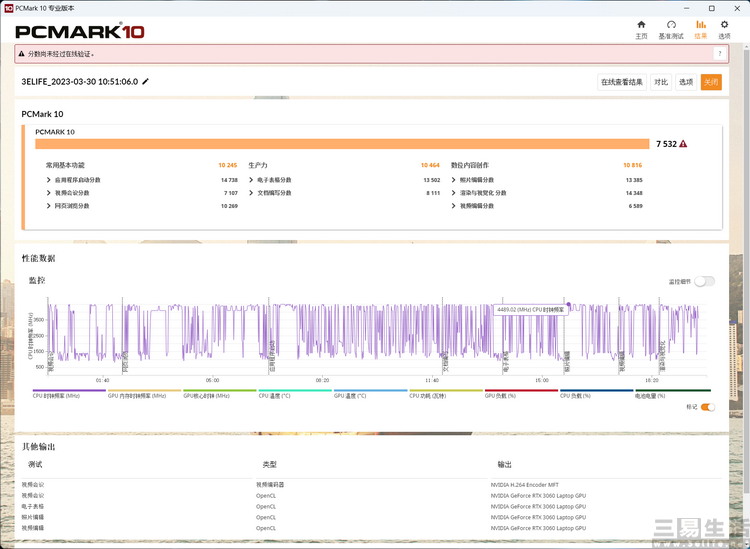
Task: Click the 分数尚未经过在线验证 warning text
Action: [61, 54]
